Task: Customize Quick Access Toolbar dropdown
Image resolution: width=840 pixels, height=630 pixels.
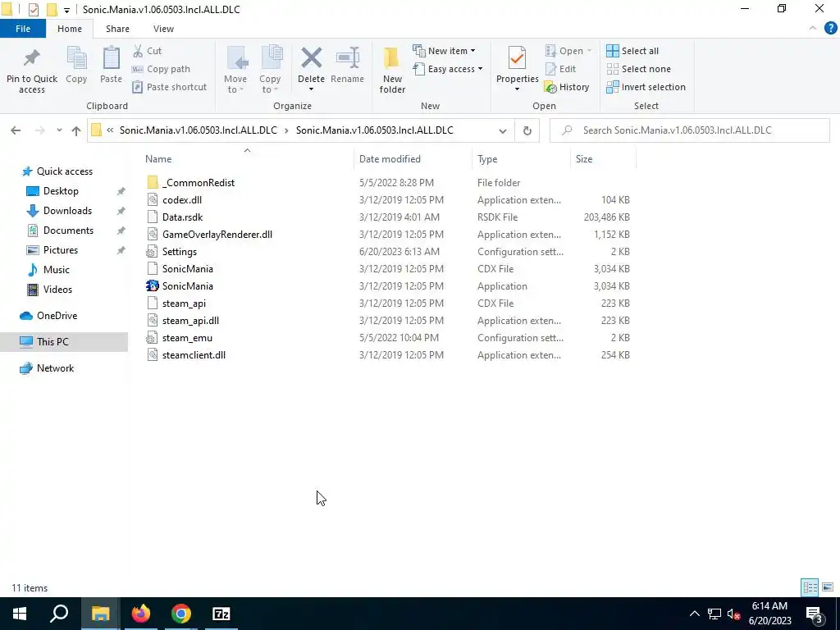Action: click(66, 10)
